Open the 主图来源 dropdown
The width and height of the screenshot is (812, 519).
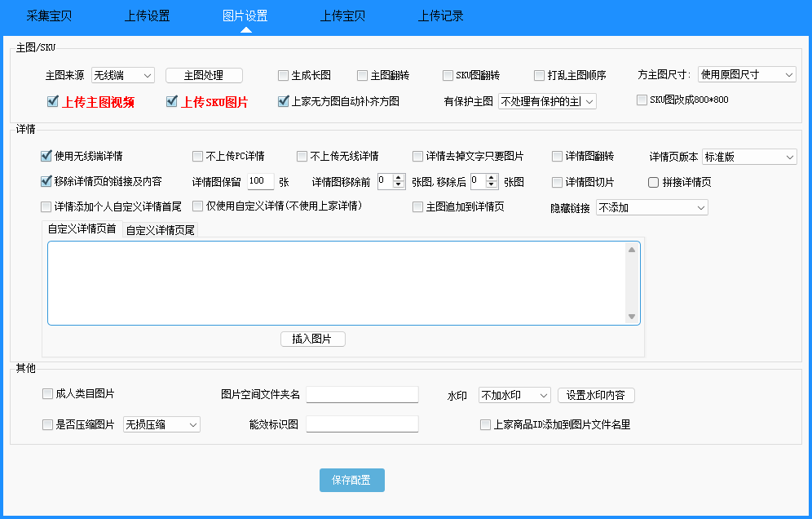click(122, 75)
